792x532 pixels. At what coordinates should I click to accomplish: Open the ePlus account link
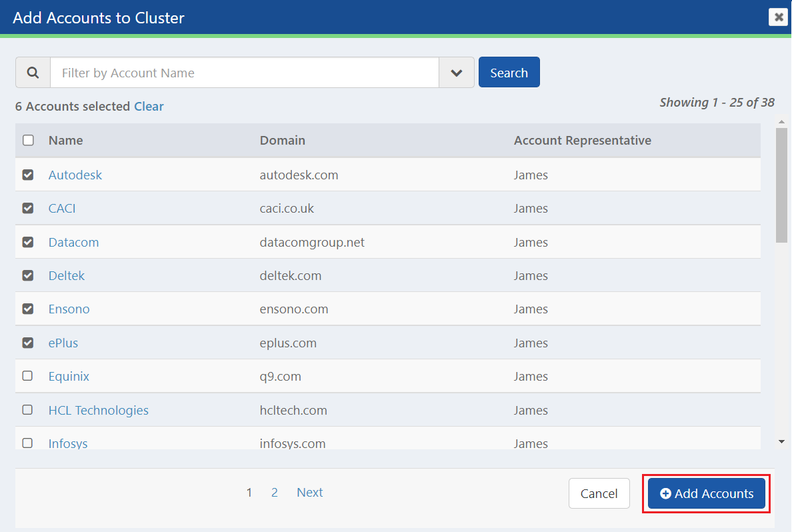63,343
